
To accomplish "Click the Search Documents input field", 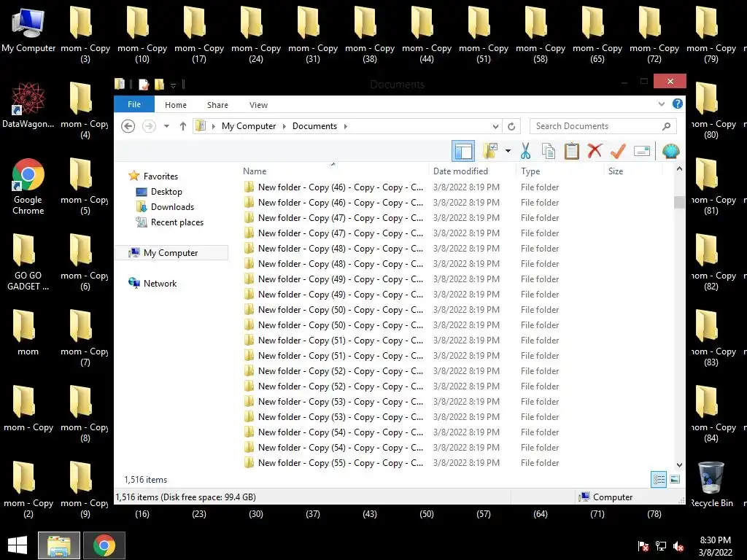I will (x=603, y=126).
